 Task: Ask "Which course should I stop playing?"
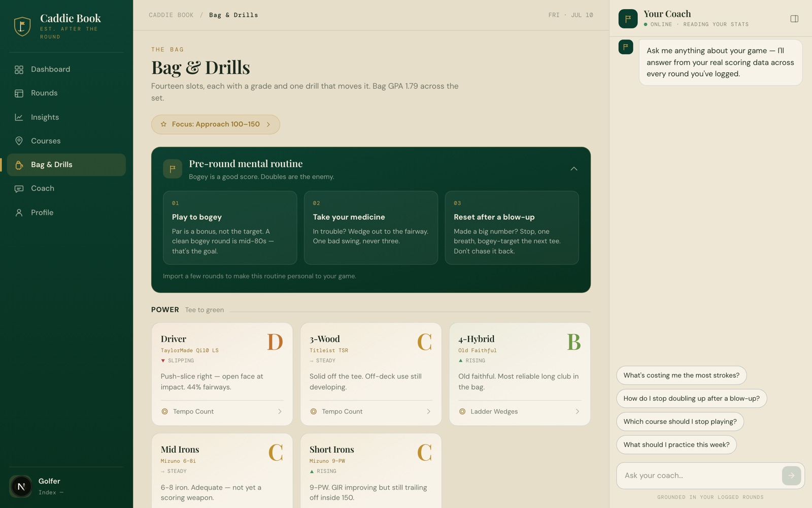(x=680, y=422)
